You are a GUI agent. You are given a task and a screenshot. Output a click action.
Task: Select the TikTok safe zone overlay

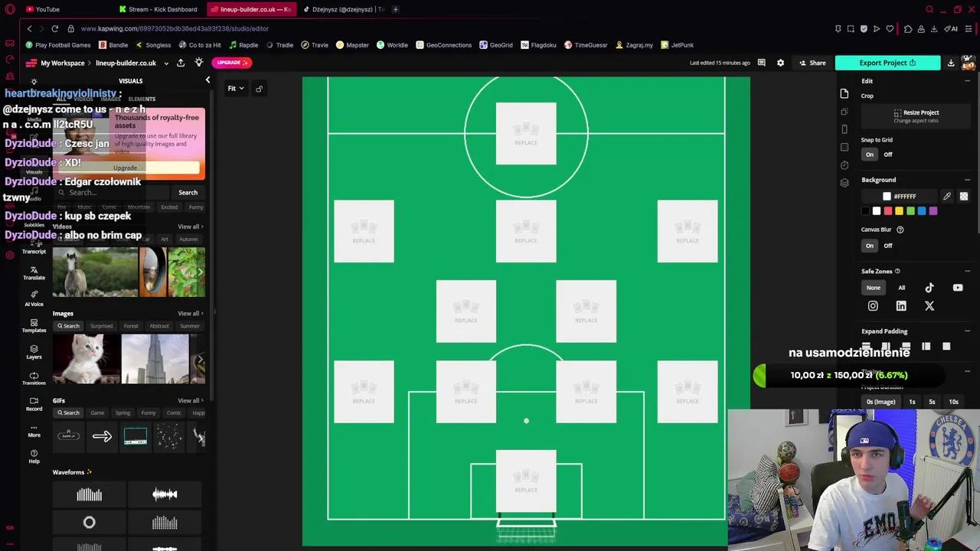pyautogui.click(x=929, y=289)
